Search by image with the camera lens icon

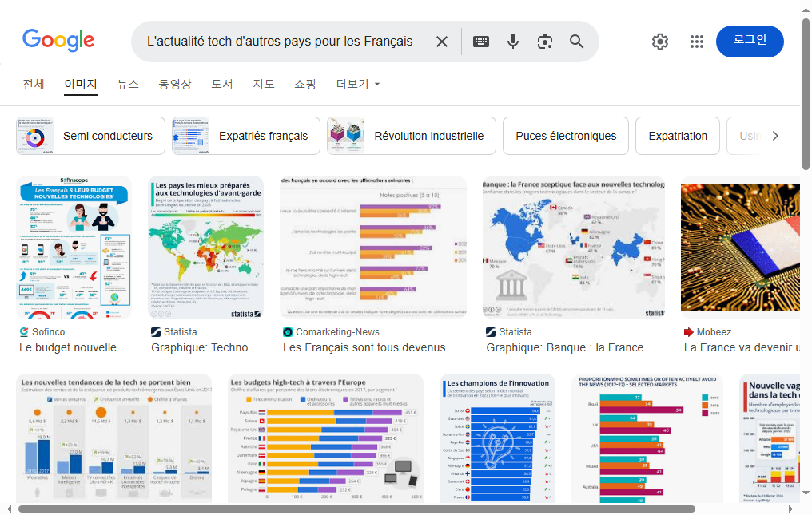point(545,42)
